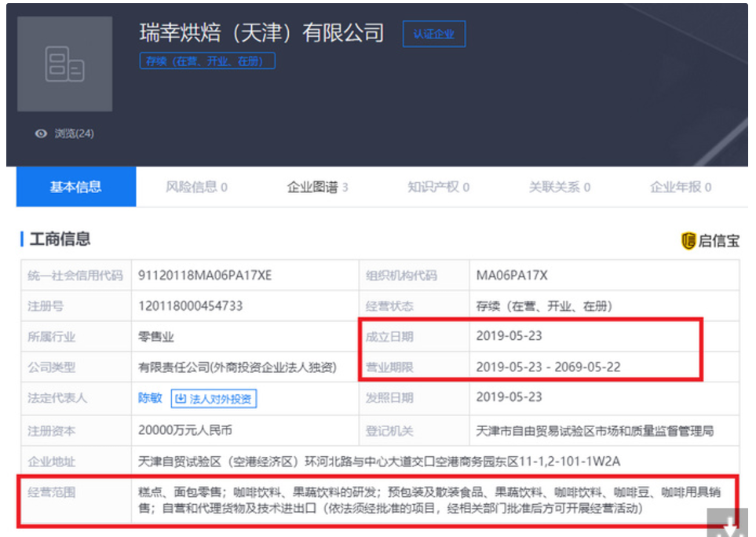Click the 公司类型 label

(52, 367)
